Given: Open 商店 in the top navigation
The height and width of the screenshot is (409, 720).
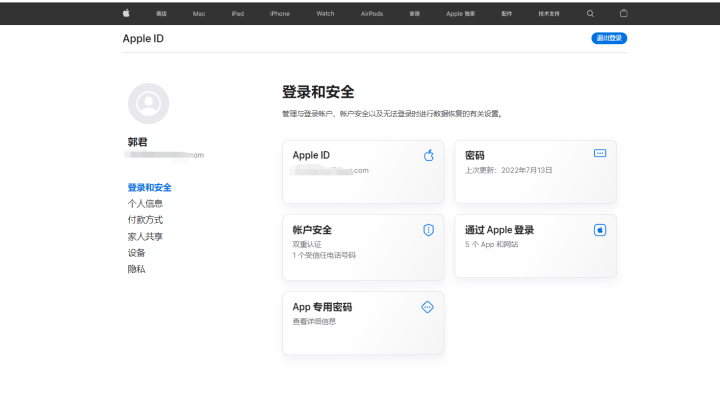Looking at the screenshot, I should coord(161,14).
